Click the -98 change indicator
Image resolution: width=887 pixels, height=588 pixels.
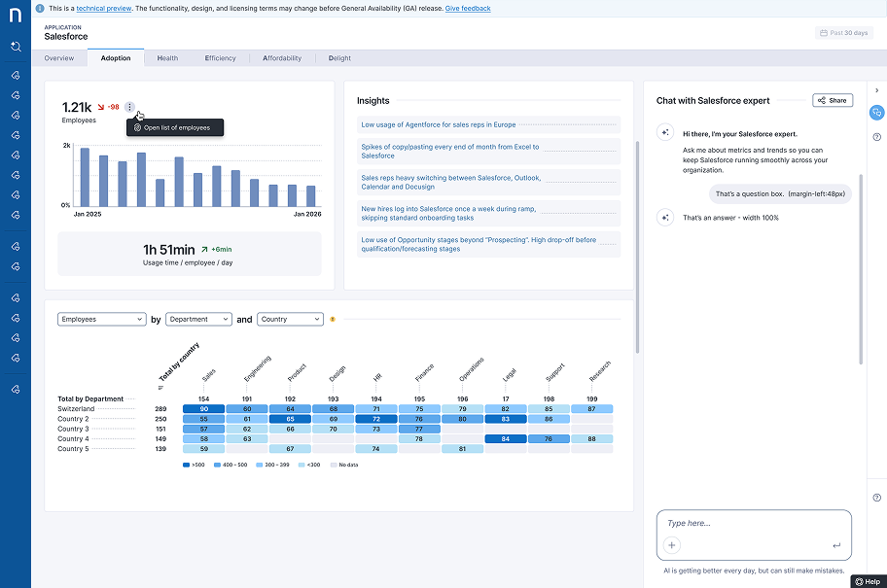pos(109,107)
